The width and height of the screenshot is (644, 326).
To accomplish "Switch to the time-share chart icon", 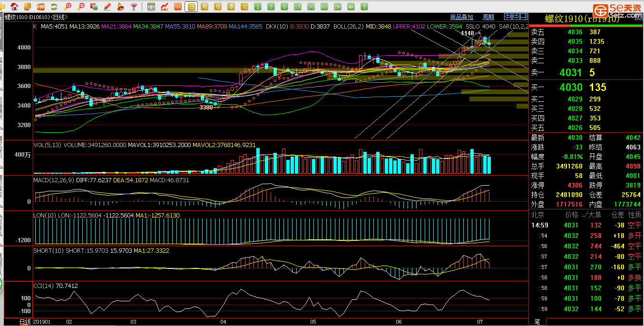I will click(165, 7).
